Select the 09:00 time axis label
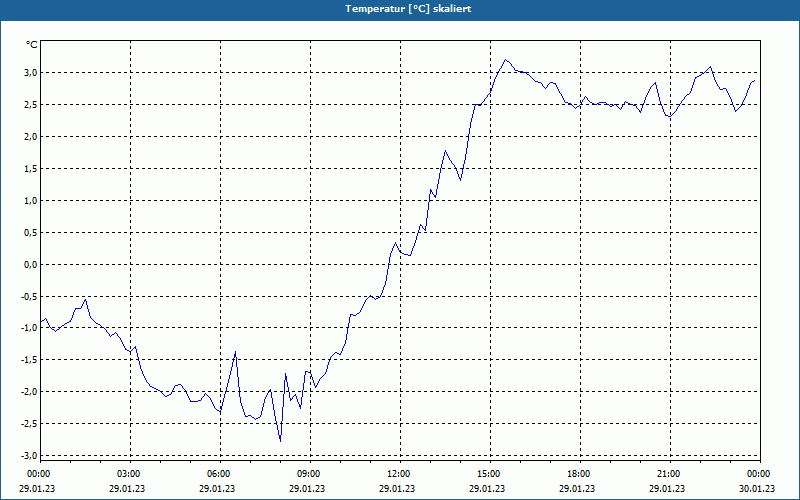The width and height of the screenshot is (800, 500). 310,474
